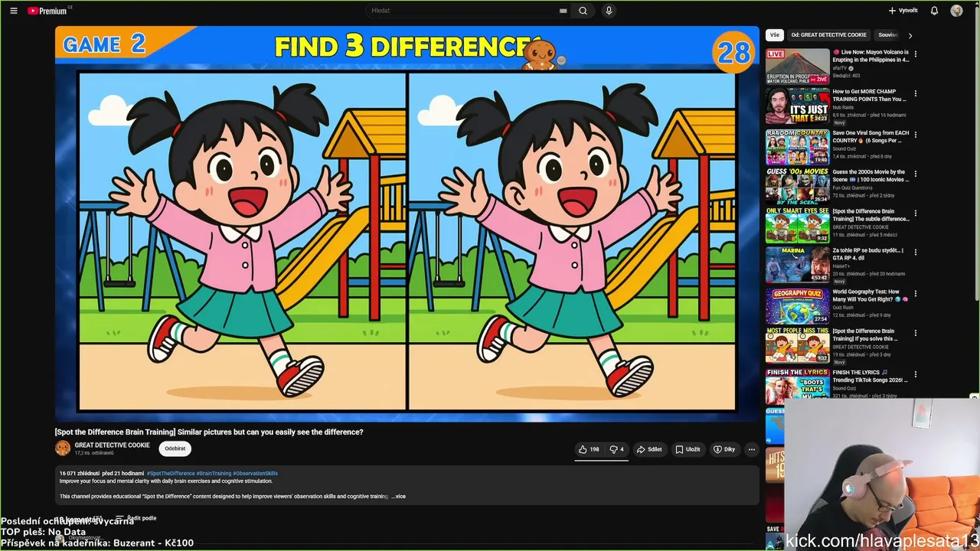This screenshot has height=551, width=980.
Task: Save the video with Uložit
Action: click(688, 449)
